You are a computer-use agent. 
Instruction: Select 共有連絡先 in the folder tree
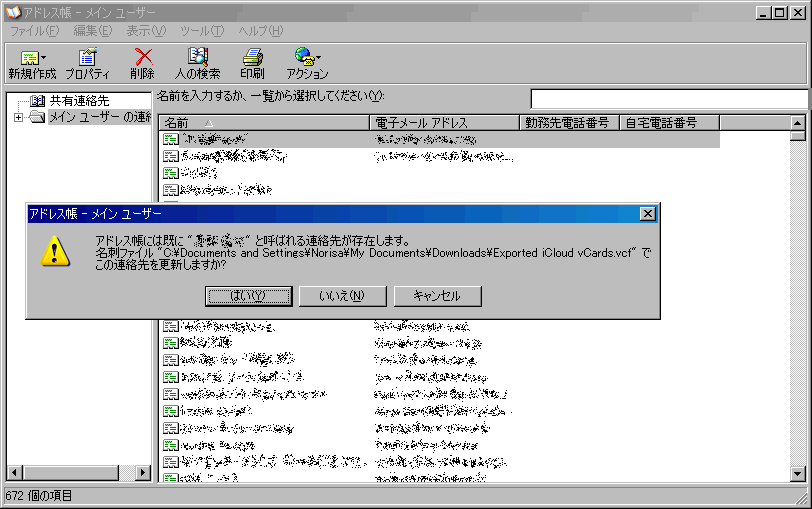(79, 100)
